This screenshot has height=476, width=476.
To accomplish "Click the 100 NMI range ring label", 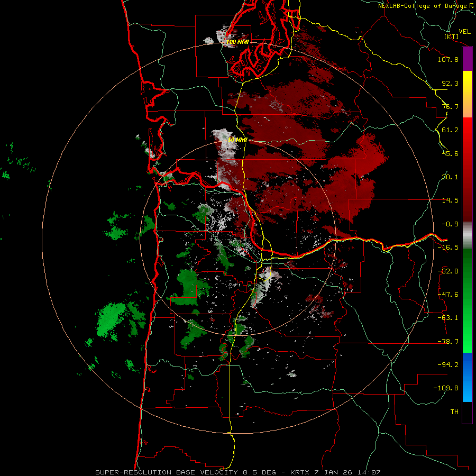I will (x=237, y=42).
